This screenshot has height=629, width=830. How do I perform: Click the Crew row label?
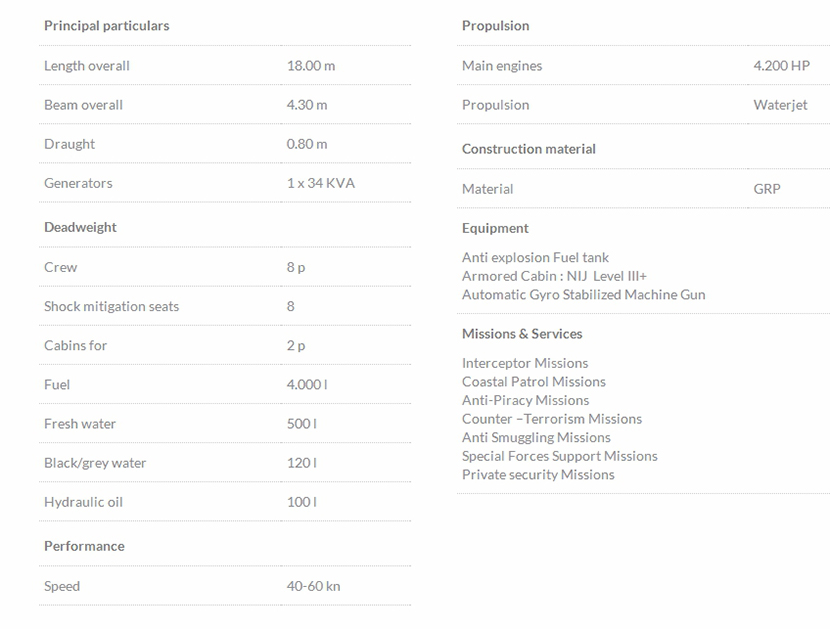pos(60,267)
